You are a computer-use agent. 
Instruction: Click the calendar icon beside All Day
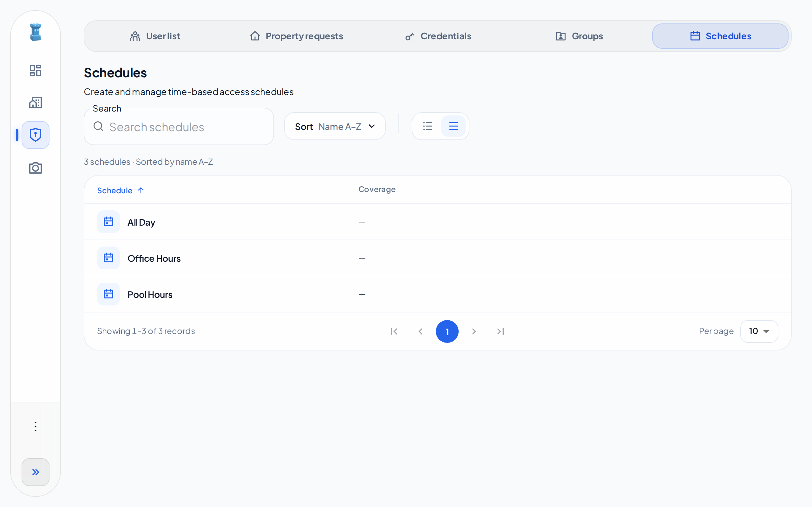coord(108,221)
